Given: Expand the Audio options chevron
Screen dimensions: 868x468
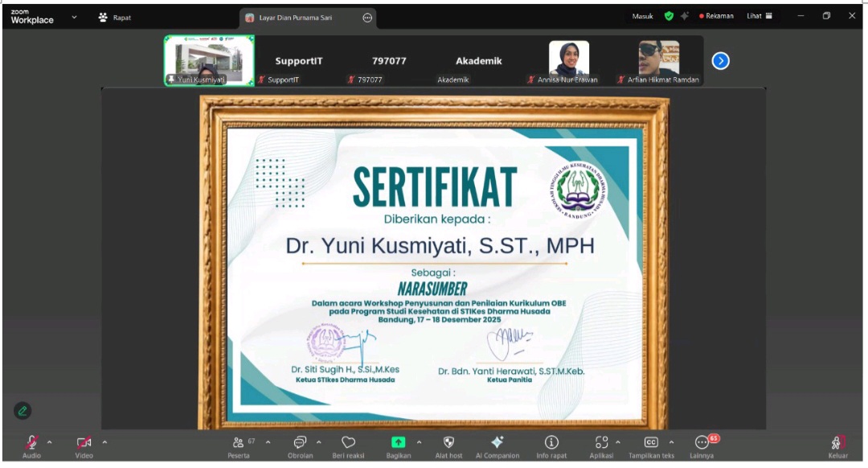Looking at the screenshot, I should (x=48, y=442).
